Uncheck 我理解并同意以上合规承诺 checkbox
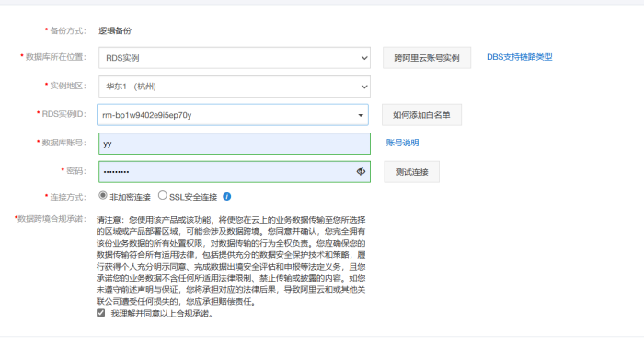The width and height of the screenshot is (644, 346). 101,313
